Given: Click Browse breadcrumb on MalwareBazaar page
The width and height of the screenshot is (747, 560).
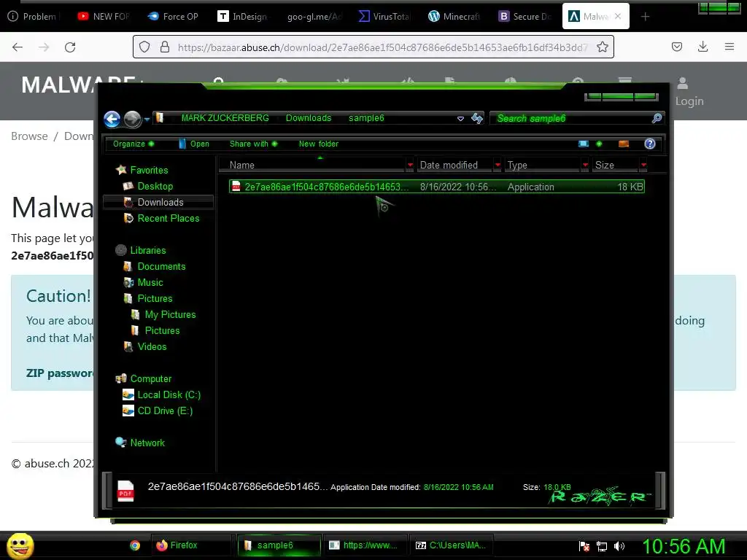Looking at the screenshot, I should (29, 136).
